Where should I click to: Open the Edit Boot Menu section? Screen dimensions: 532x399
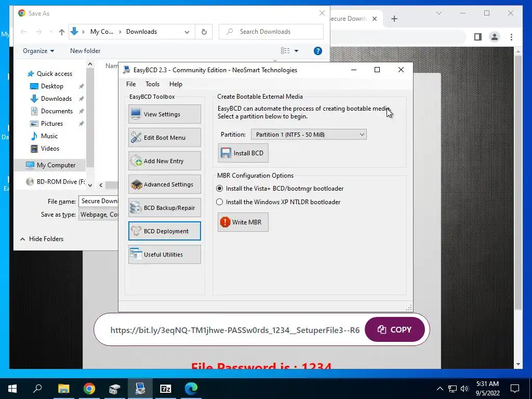[x=165, y=137]
